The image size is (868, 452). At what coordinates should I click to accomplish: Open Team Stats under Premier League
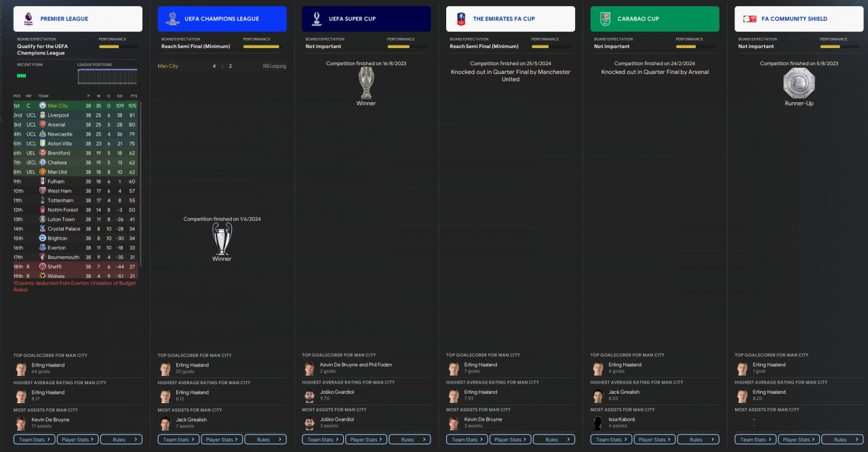35,439
